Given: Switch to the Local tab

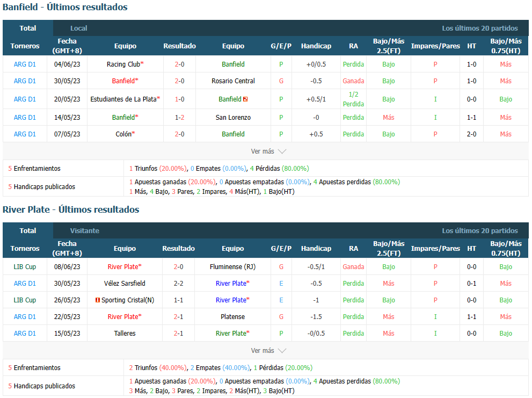Looking at the screenshot, I should [79, 28].
